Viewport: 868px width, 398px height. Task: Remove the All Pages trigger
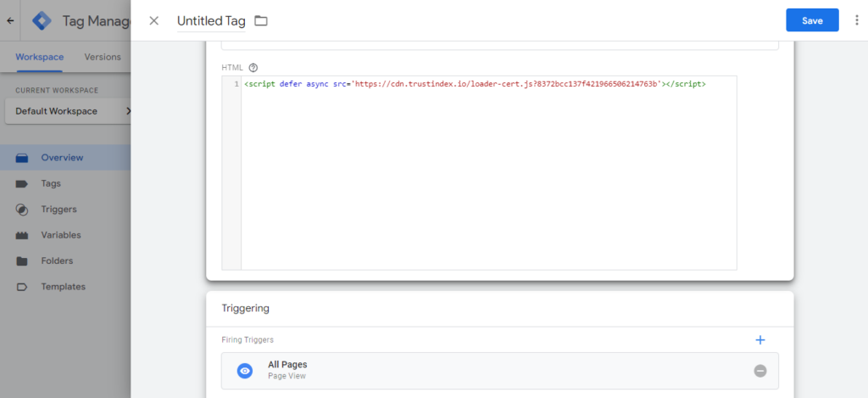click(760, 371)
